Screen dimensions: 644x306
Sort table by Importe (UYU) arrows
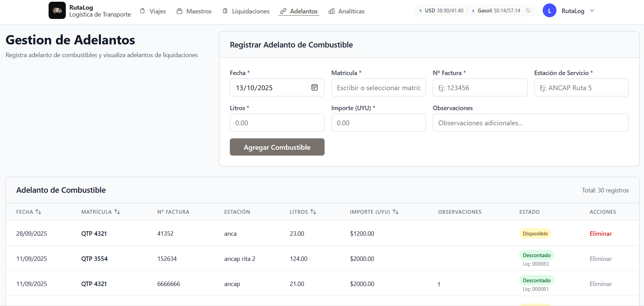click(396, 212)
